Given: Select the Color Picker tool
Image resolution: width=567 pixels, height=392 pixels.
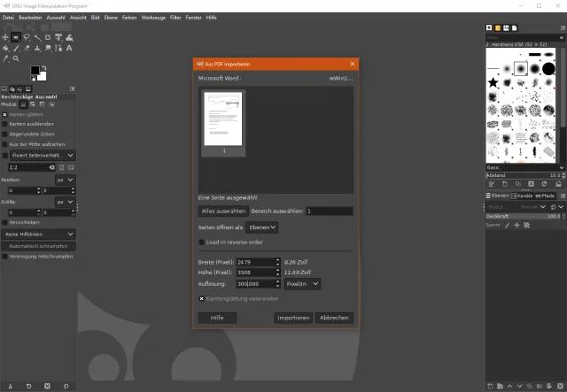Looking at the screenshot, I should [x=6, y=58].
